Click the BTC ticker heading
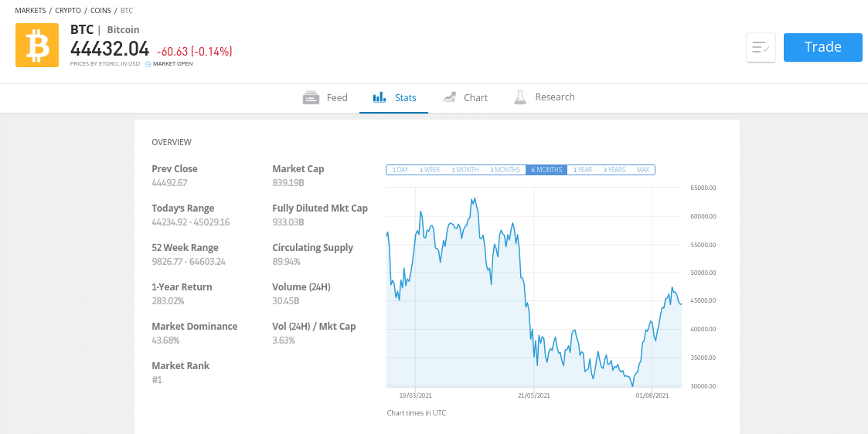The height and width of the screenshot is (434, 868). 82,29
